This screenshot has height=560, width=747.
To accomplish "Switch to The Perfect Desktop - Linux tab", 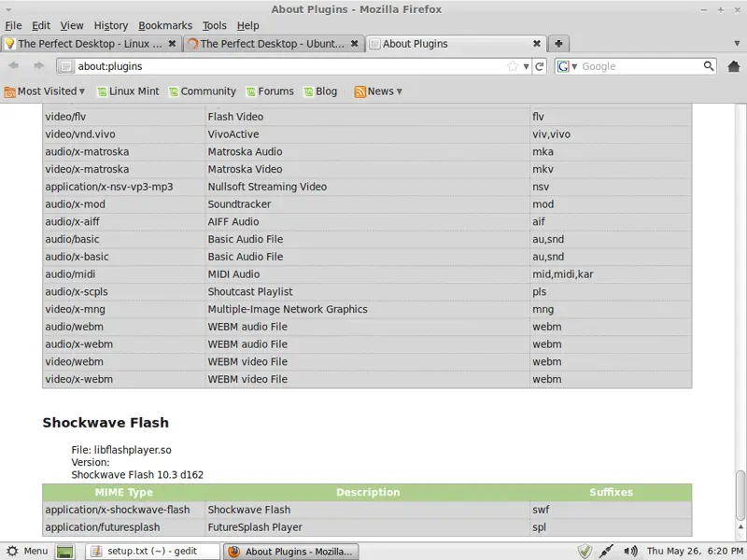I will tap(91, 44).
